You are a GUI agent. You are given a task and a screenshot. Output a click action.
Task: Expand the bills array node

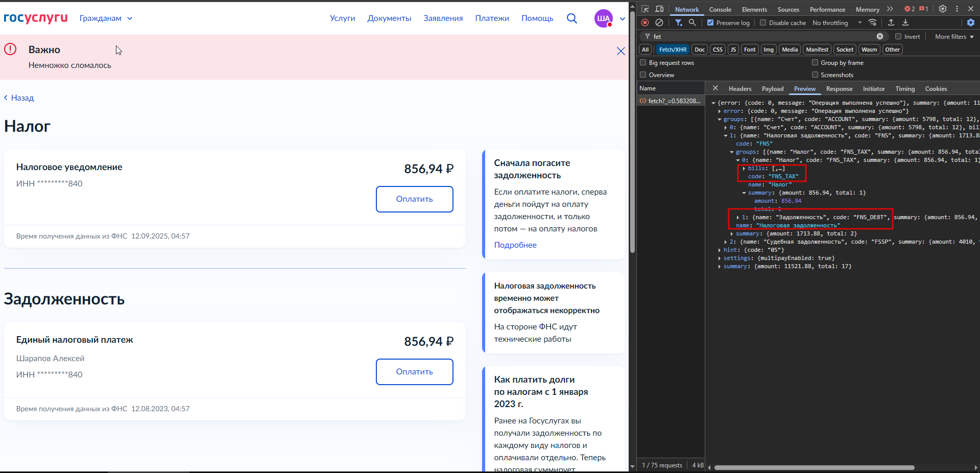point(744,168)
